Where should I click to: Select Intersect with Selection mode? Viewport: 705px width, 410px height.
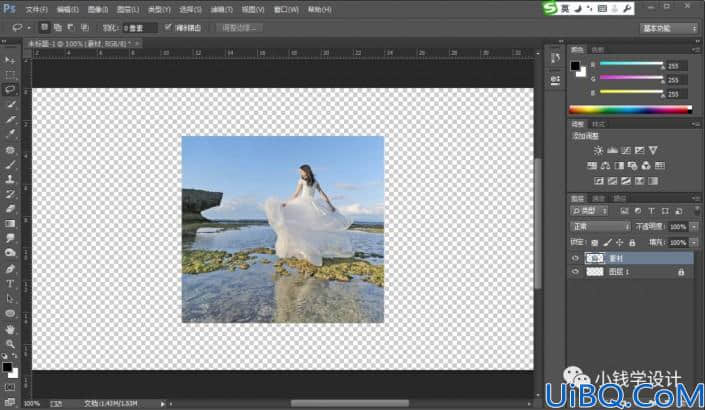(84, 27)
